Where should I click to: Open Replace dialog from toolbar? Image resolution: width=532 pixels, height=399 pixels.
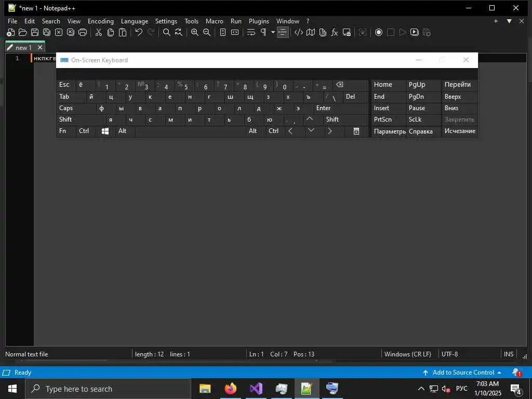point(179,33)
